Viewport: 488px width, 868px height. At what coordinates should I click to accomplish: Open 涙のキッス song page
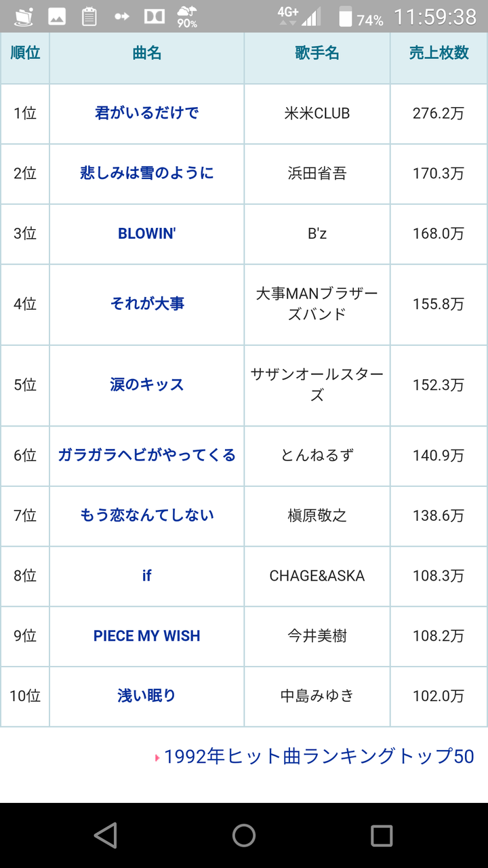(x=147, y=384)
